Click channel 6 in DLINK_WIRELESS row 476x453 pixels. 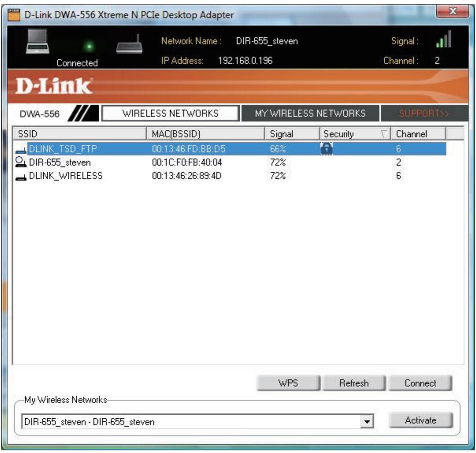click(399, 176)
